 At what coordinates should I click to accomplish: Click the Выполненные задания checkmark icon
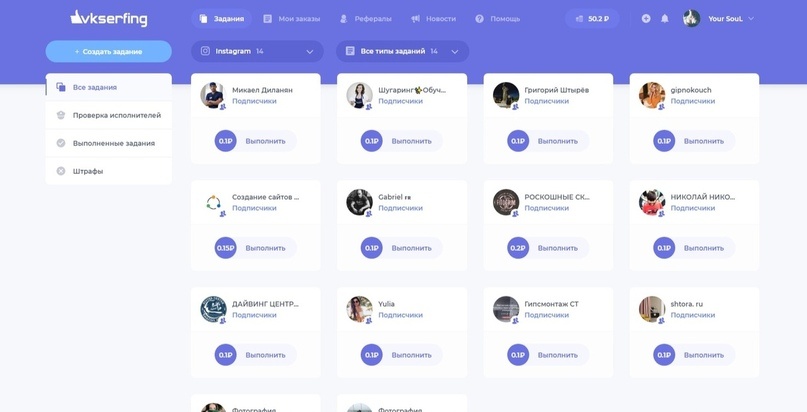point(61,143)
